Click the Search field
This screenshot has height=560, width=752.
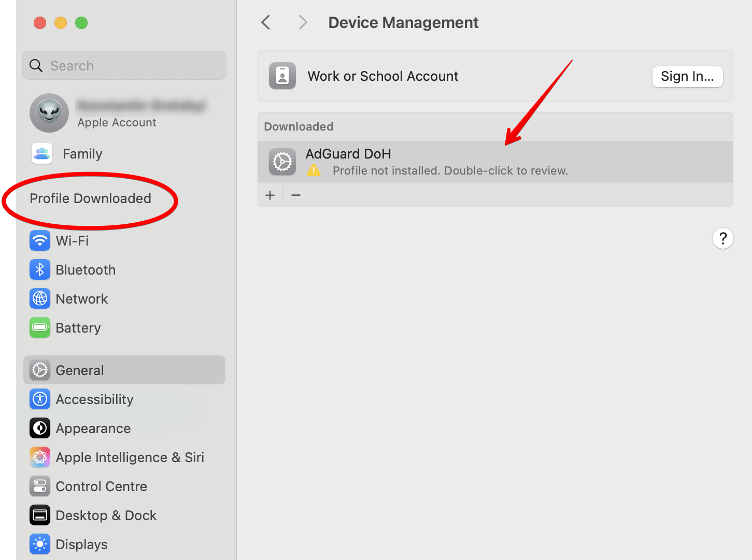pos(124,66)
